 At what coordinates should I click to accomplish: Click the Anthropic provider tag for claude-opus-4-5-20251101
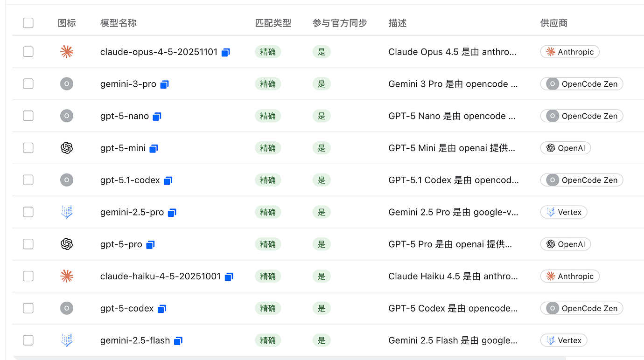(570, 52)
